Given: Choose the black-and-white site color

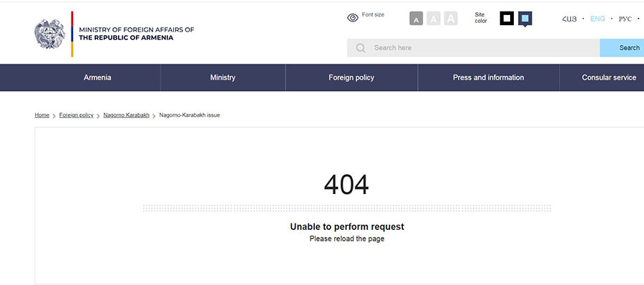Looking at the screenshot, I should [x=507, y=19].
